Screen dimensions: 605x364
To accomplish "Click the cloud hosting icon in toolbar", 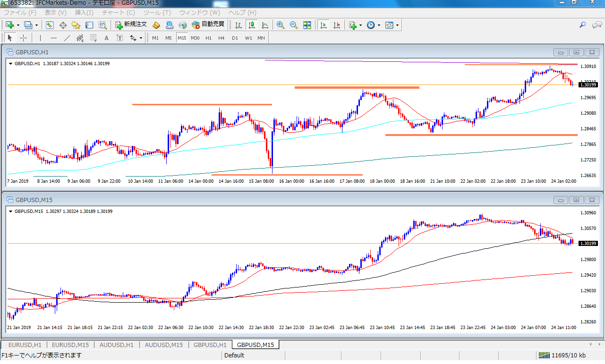I will (170, 25).
